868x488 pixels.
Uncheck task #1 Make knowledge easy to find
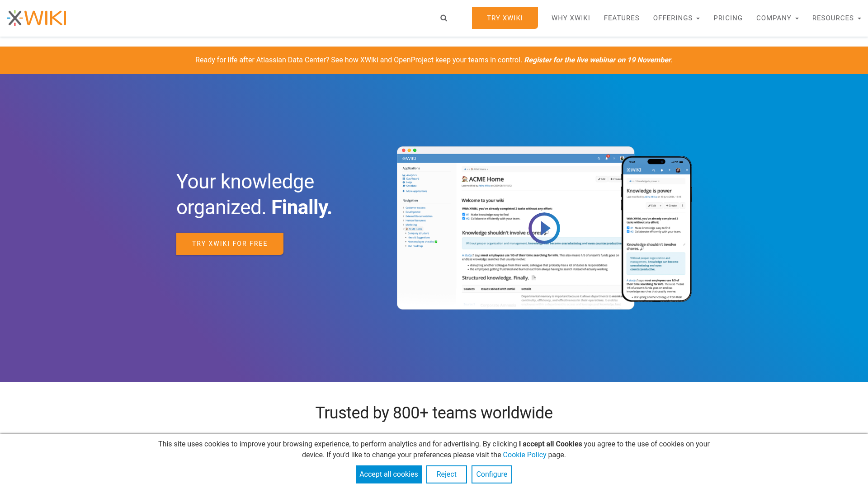[x=464, y=215]
